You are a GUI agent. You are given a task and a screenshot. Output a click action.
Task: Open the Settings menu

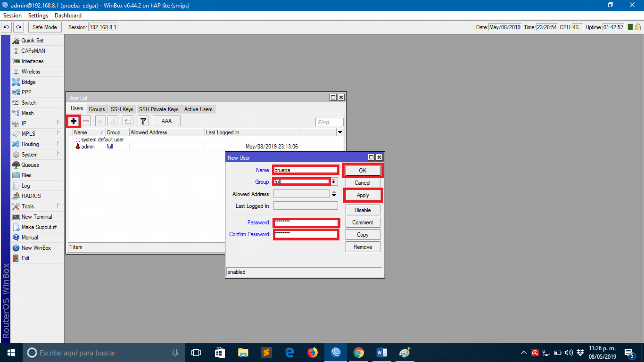click(38, 16)
